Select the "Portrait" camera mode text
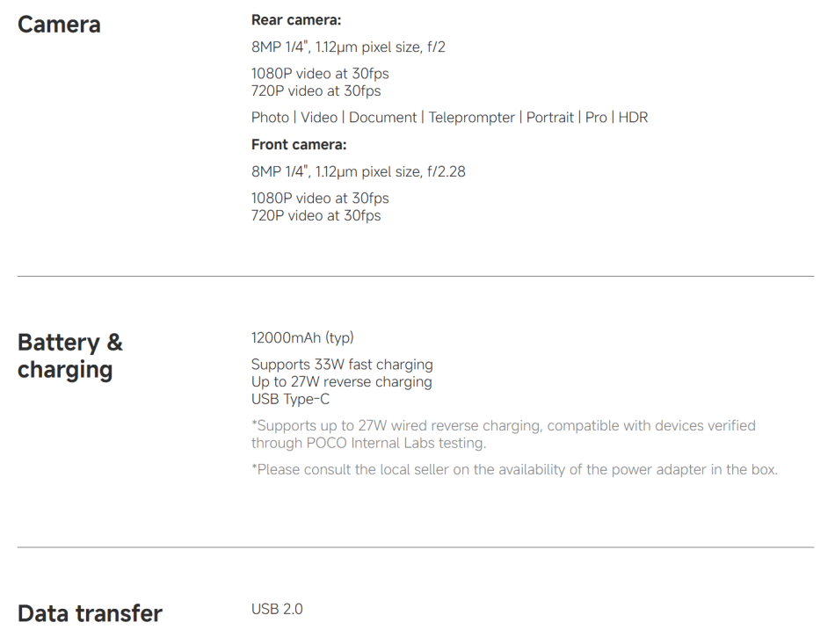The width and height of the screenshot is (835, 644). (x=552, y=118)
